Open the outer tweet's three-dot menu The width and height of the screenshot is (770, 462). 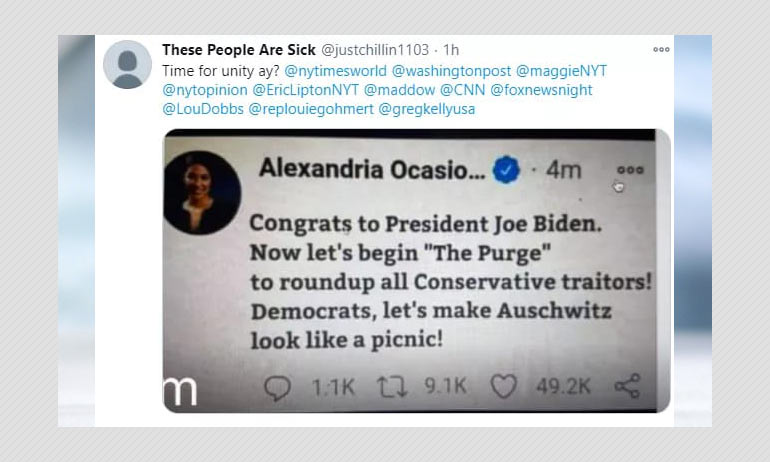click(661, 50)
